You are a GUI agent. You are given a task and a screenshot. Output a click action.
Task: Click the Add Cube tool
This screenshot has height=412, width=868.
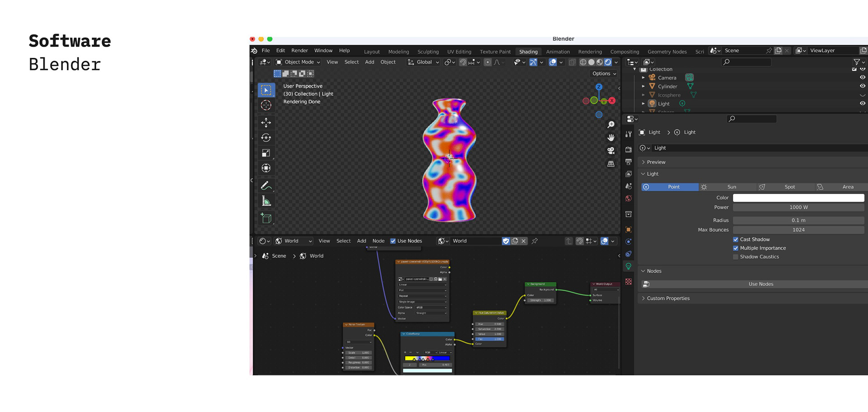tap(266, 218)
